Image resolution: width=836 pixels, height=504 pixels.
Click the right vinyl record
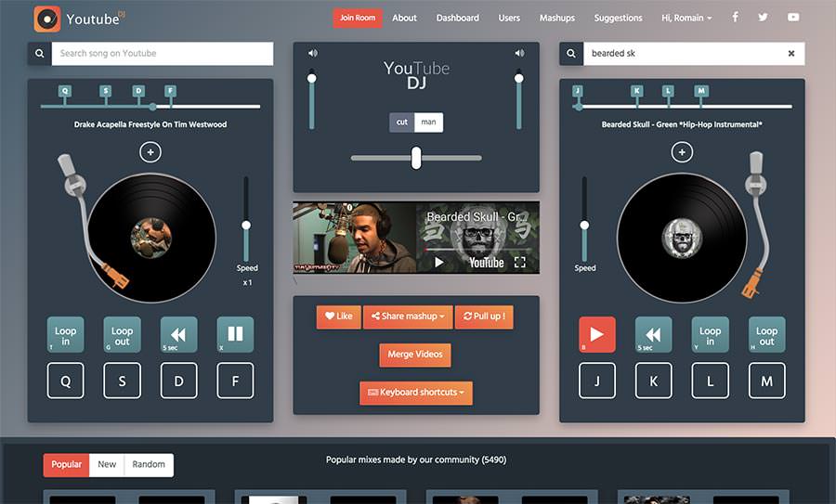tap(682, 238)
